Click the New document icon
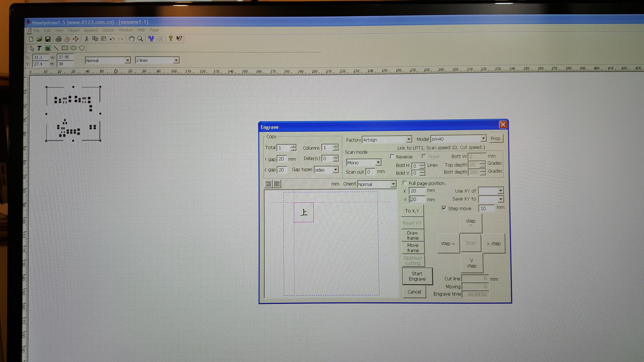The image size is (644, 362). pos(31,39)
